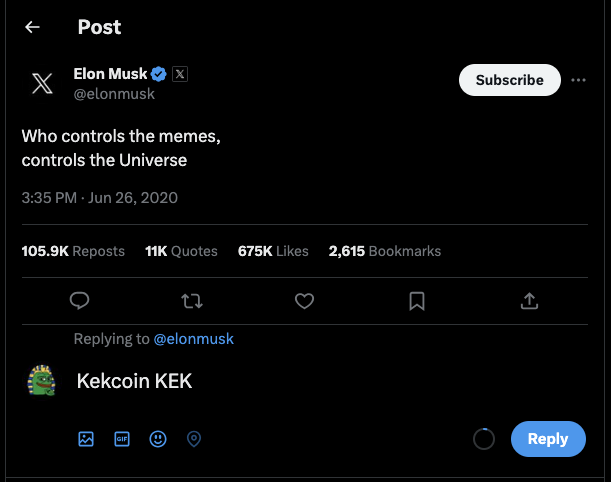Viewport: 611px width, 482px height.
Task: View the 675K Likes list
Action: pos(273,251)
